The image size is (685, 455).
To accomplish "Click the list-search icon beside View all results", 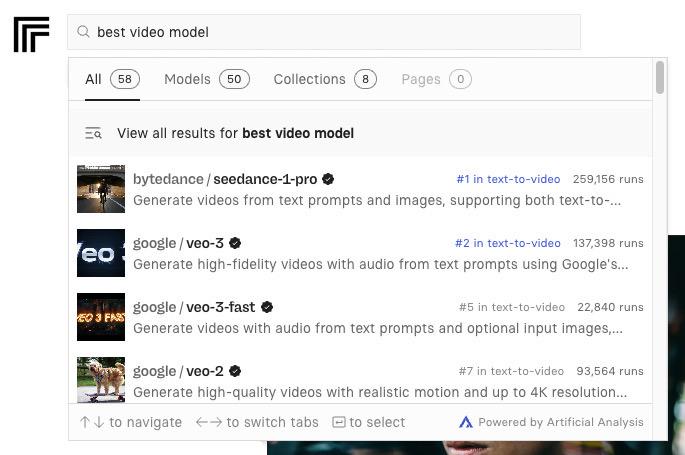I will (93, 133).
